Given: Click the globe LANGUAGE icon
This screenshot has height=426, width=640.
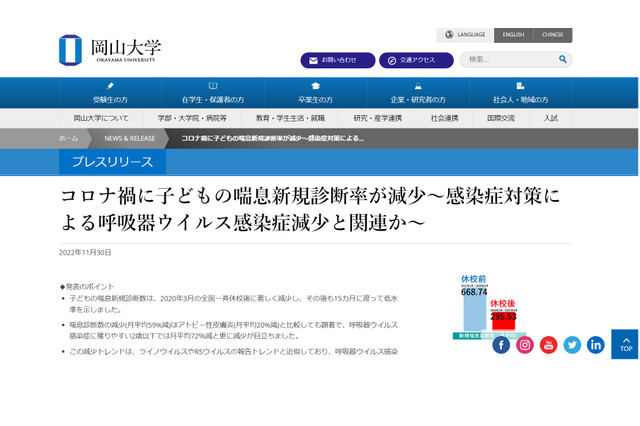Looking at the screenshot, I should pyautogui.click(x=449, y=35).
